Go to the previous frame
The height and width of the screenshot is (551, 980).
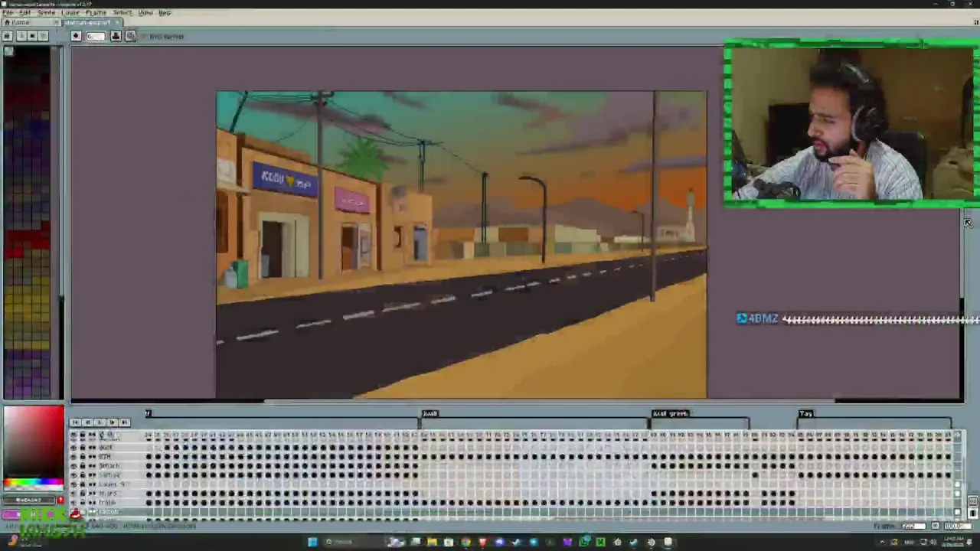pos(87,422)
